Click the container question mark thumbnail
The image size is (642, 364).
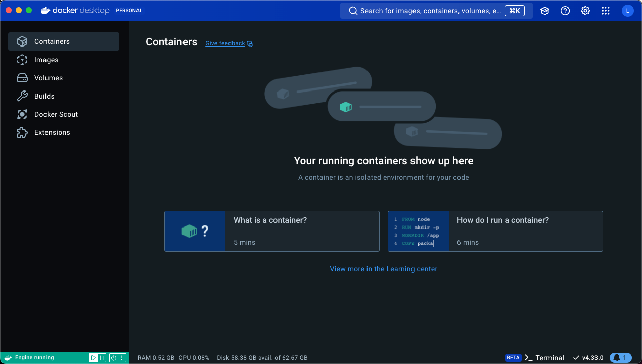pos(195,231)
